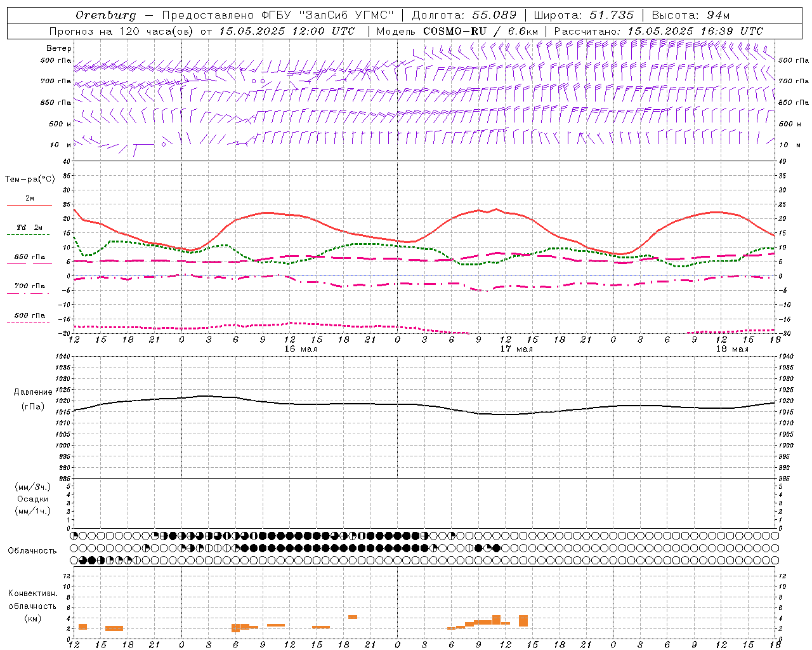
Task: Click the 'Td 2м' dew point legend label
Action: tap(30, 227)
